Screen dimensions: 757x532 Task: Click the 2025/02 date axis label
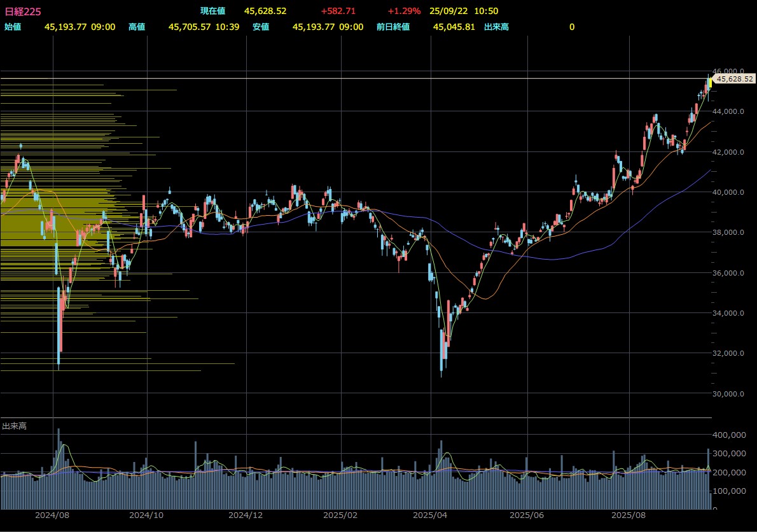pyautogui.click(x=340, y=515)
